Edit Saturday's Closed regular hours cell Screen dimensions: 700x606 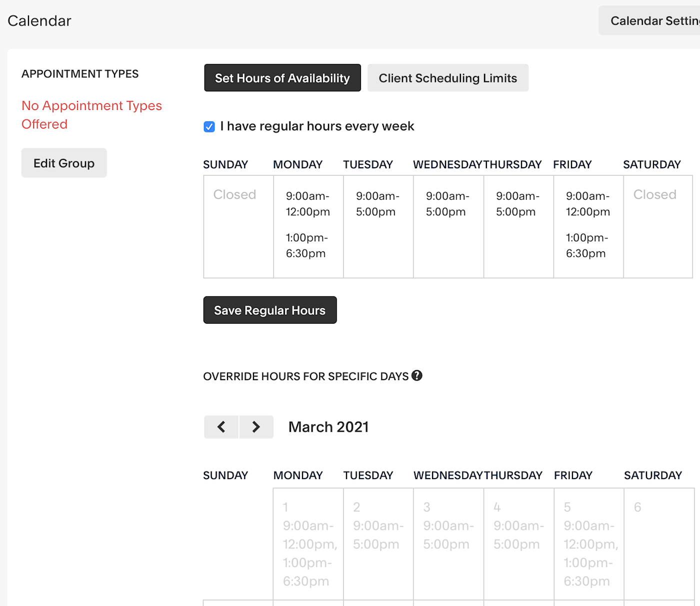pos(658,227)
